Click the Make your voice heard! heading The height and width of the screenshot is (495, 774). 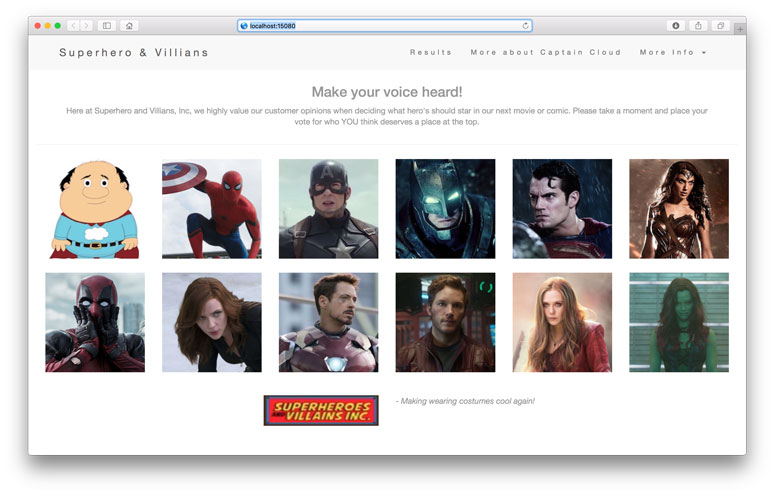(387, 92)
